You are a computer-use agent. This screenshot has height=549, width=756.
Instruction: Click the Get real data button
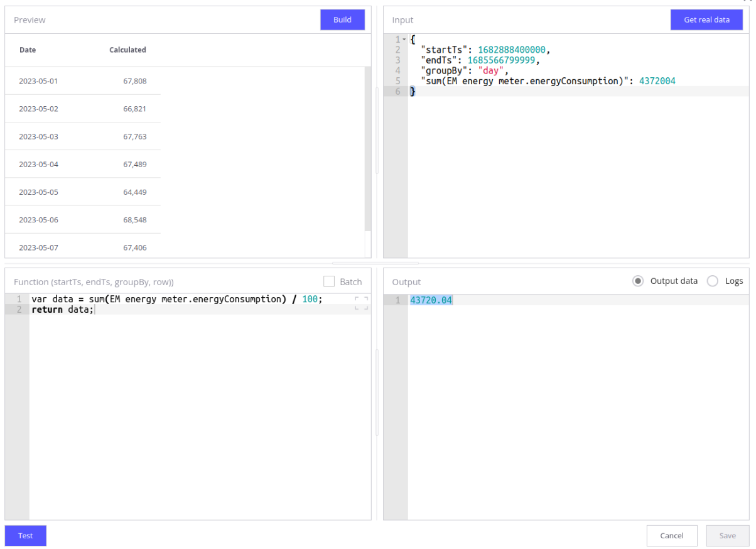click(706, 19)
